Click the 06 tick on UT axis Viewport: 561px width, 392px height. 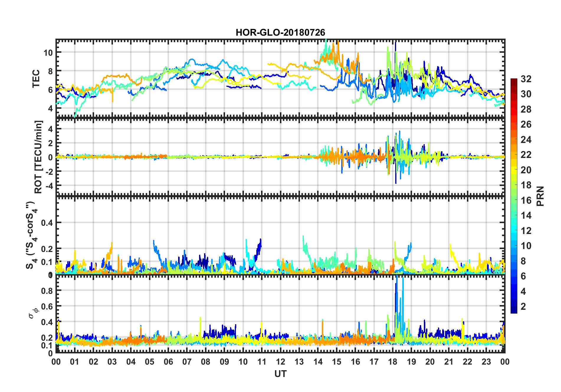168,362
